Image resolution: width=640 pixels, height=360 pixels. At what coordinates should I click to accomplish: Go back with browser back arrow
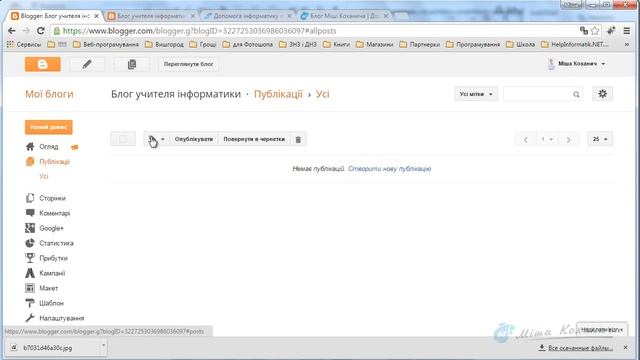12,31
